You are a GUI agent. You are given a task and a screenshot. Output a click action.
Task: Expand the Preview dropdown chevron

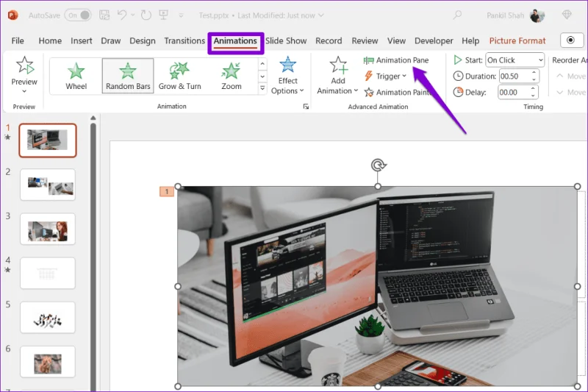click(x=24, y=91)
